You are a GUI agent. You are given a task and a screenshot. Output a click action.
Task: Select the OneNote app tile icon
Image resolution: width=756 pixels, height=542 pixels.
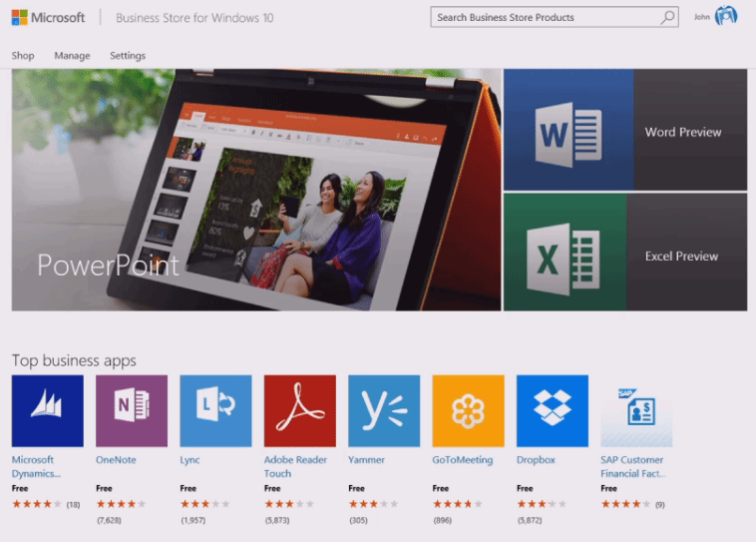pos(132,411)
